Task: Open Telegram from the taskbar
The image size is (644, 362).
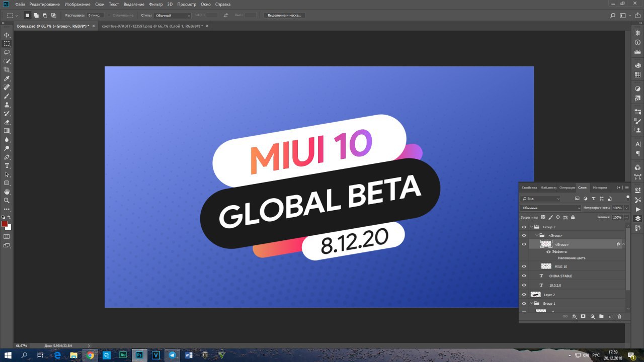Action: click(173, 355)
